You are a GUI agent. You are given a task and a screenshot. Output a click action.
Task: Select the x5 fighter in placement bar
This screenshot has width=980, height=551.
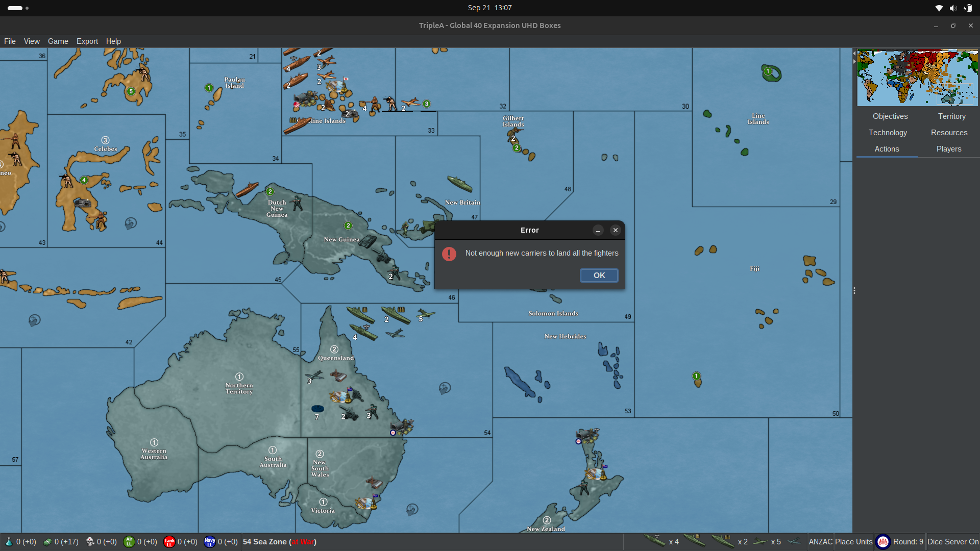pos(760,541)
